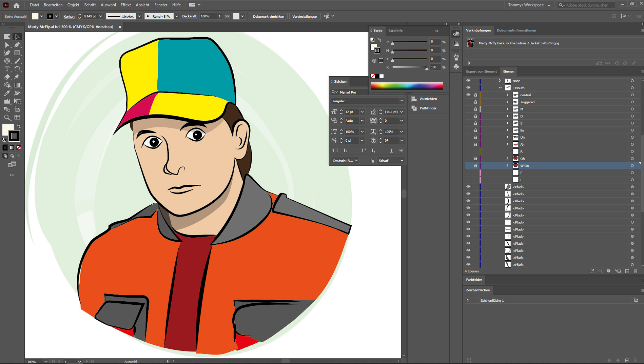The height and width of the screenshot is (364, 644).
Task: Open the Objekt menu
Action: pyautogui.click(x=73, y=5)
